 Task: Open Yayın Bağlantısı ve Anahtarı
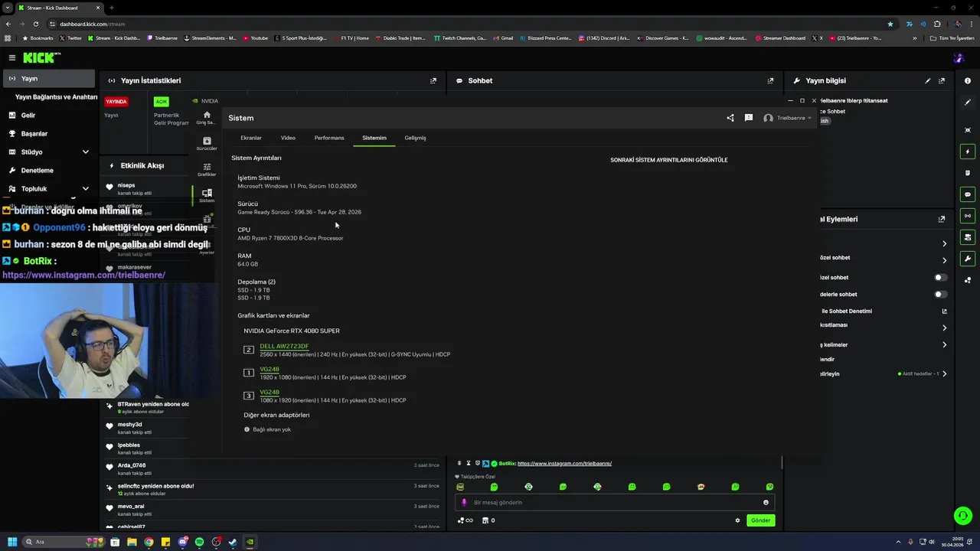point(56,97)
